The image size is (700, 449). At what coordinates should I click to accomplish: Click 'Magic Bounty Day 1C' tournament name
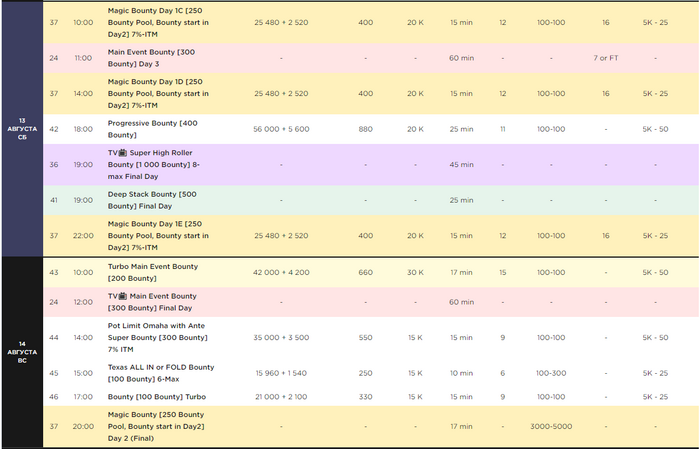[x=158, y=22]
